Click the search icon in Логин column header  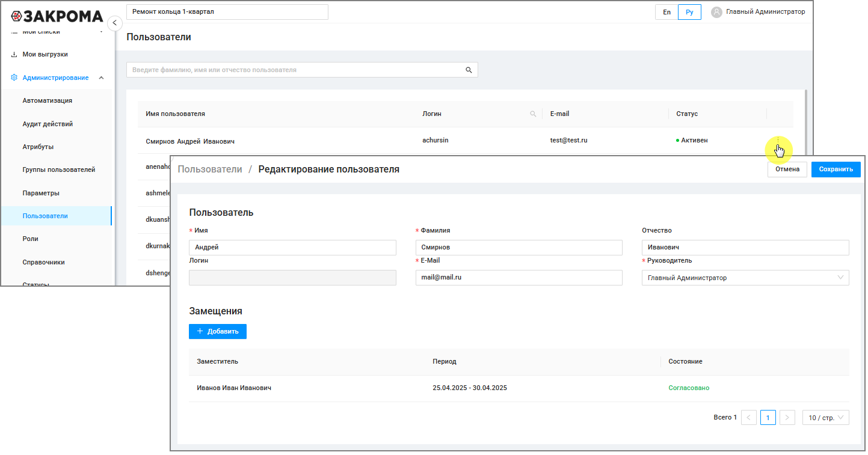(x=533, y=114)
